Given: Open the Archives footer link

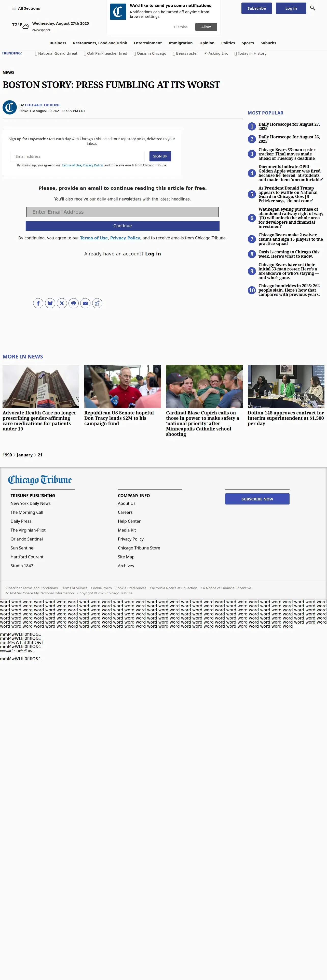Looking at the screenshot, I should pyautogui.click(x=126, y=566).
